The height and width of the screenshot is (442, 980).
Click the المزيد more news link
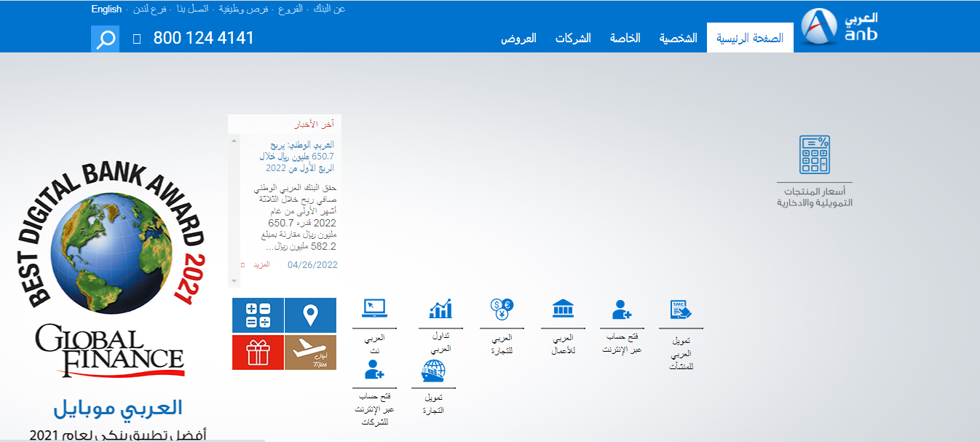coord(261,264)
